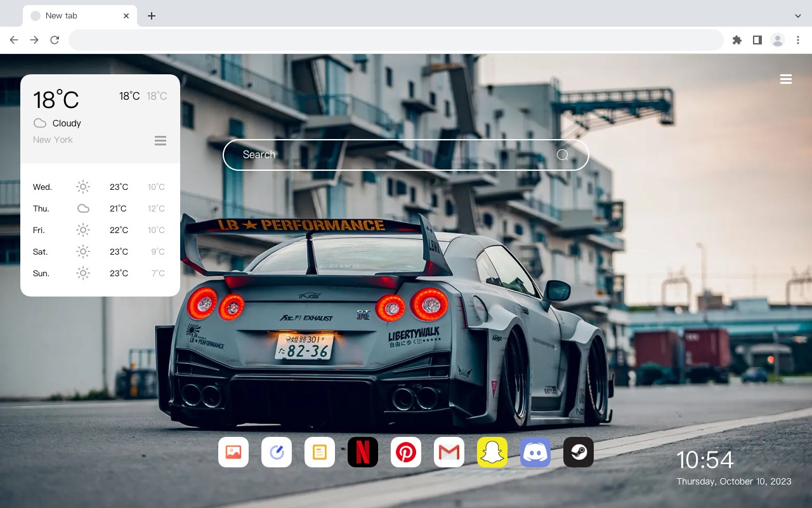Close the New tab tab

point(126,16)
